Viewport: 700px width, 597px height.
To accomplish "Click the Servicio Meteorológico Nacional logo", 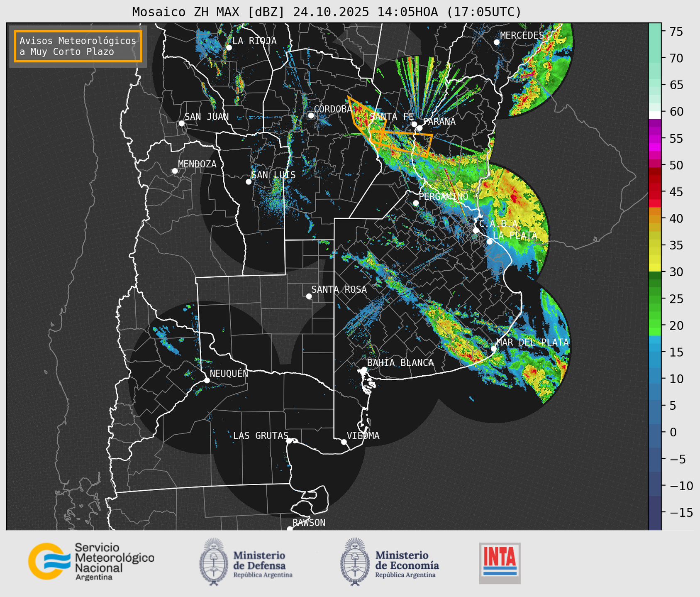I will pyautogui.click(x=91, y=561).
